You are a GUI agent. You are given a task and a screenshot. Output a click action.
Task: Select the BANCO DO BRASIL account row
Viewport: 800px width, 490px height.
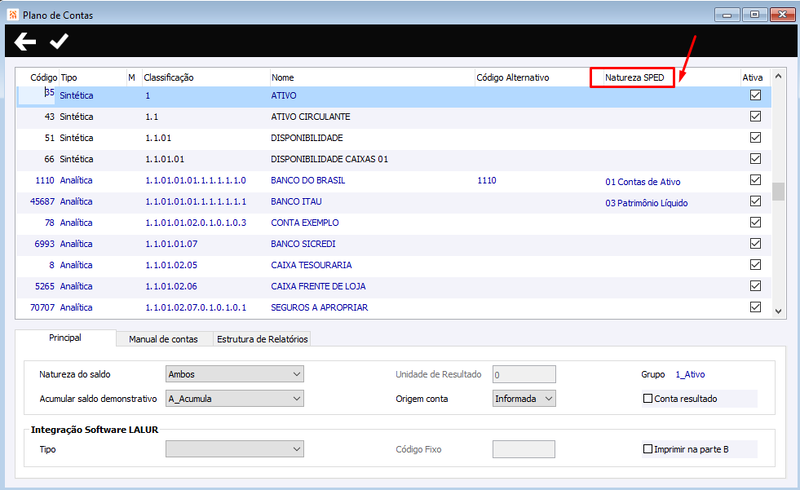(394, 180)
